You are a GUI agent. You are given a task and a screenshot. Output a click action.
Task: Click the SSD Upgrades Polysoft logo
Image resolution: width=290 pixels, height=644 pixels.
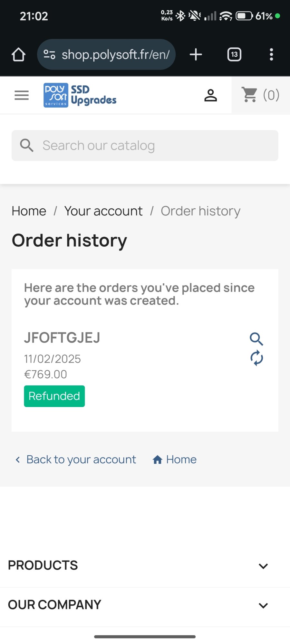tap(79, 95)
